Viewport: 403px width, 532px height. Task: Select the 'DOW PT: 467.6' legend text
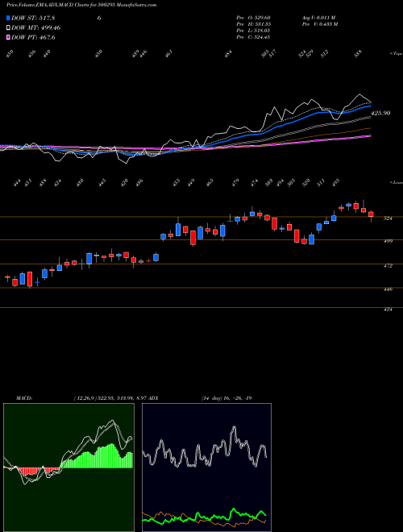(33, 37)
